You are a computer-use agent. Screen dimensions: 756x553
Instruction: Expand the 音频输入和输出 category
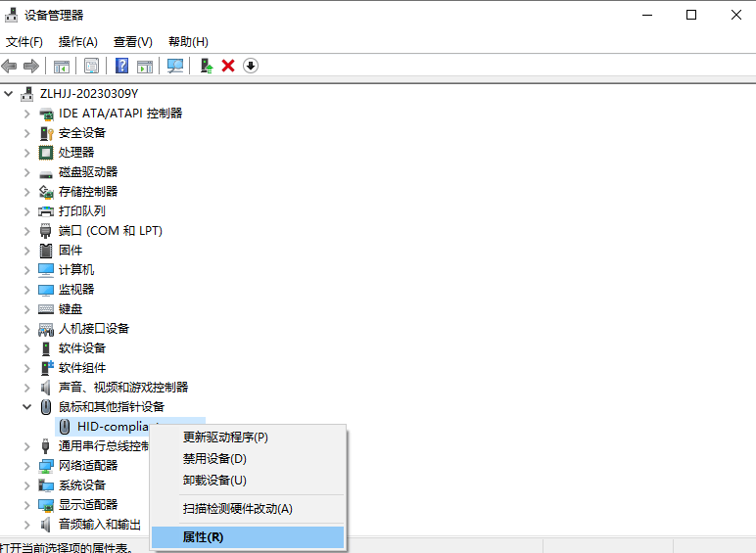27,525
